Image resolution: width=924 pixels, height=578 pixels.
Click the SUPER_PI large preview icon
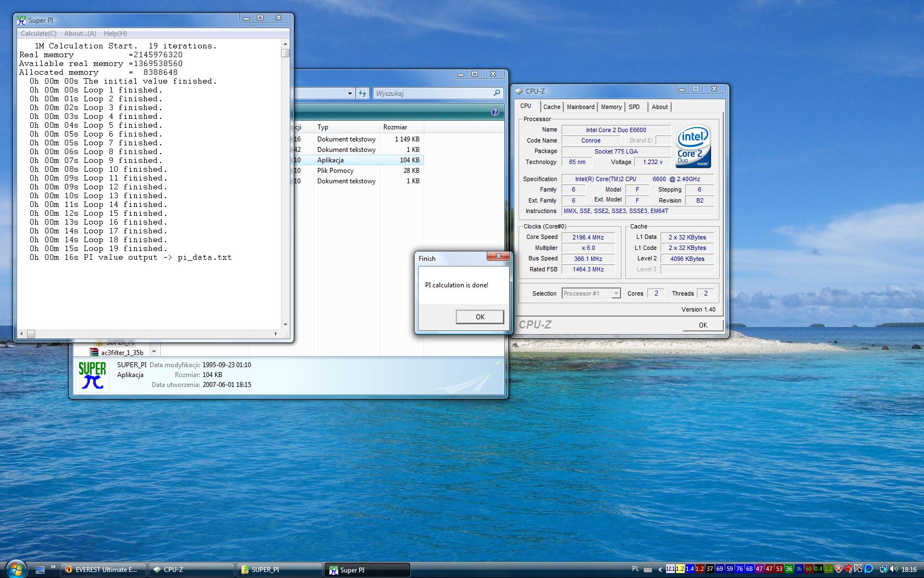(x=92, y=375)
